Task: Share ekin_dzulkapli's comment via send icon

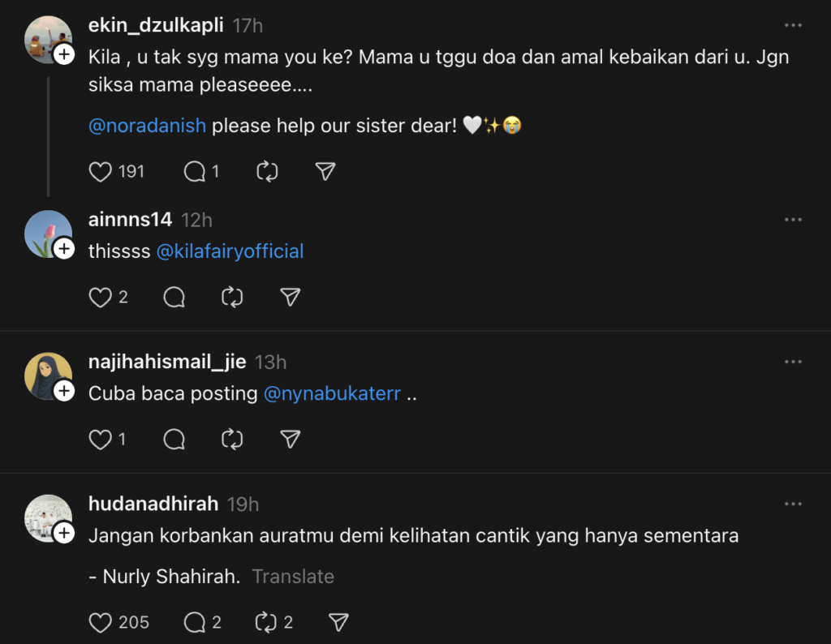Action: 325,172
